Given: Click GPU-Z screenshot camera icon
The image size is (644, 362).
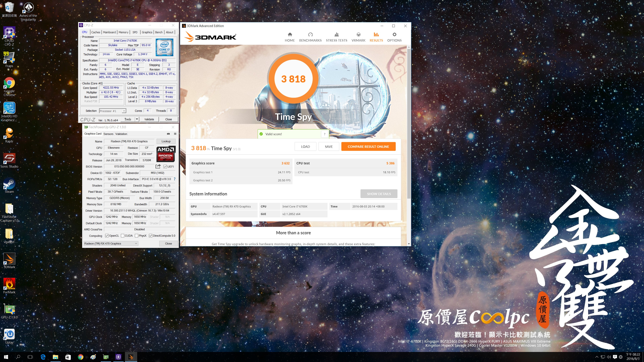Looking at the screenshot, I should click(168, 134).
